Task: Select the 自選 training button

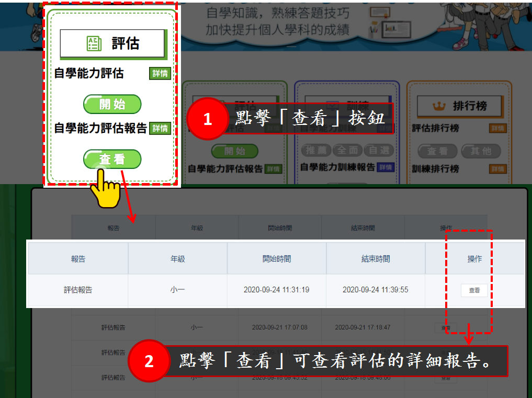Action: point(379,150)
